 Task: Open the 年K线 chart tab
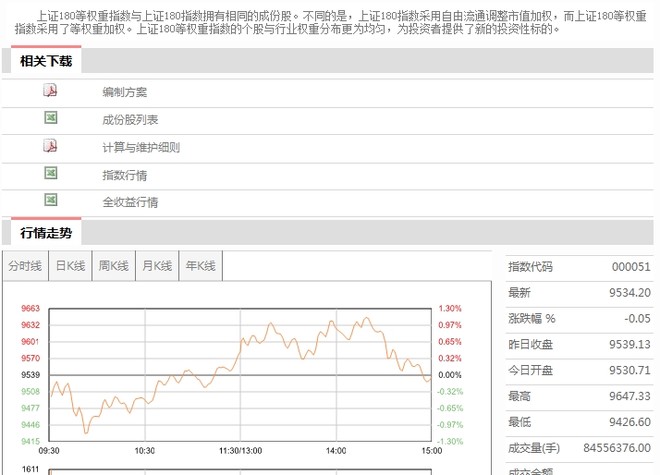pyautogui.click(x=201, y=266)
